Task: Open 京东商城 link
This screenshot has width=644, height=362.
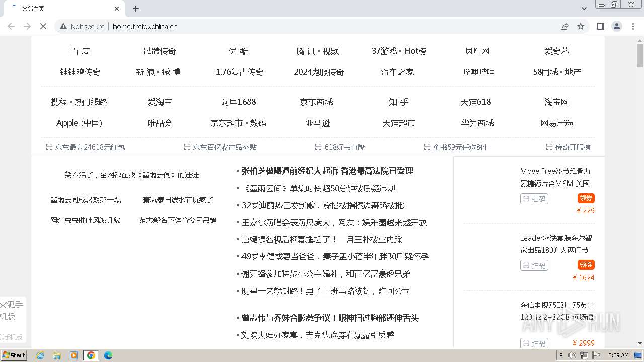Action: [x=316, y=102]
